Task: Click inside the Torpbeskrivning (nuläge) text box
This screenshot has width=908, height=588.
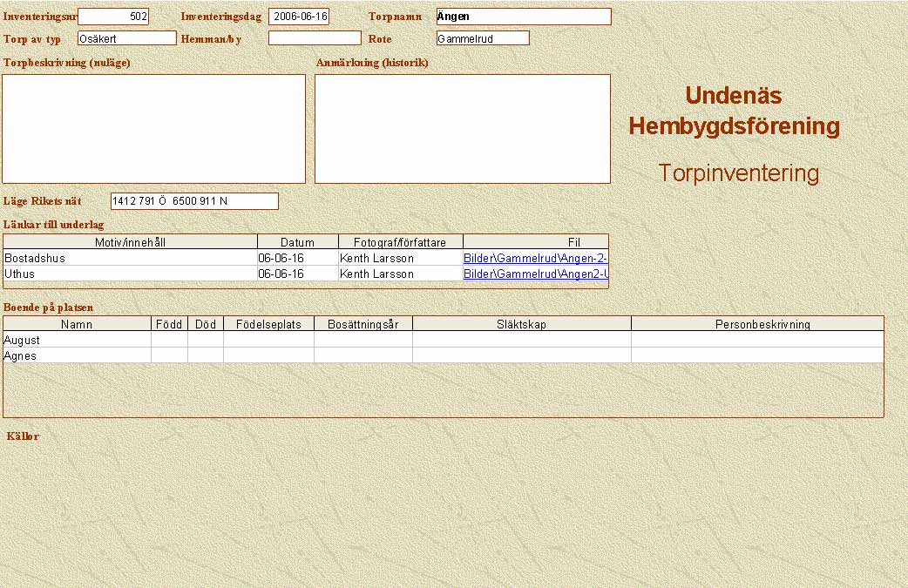Action: pyautogui.click(x=153, y=128)
